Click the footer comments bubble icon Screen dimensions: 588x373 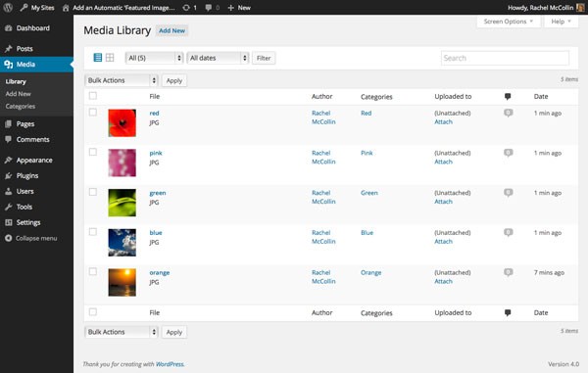pyautogui.click(x=508, y=312)
